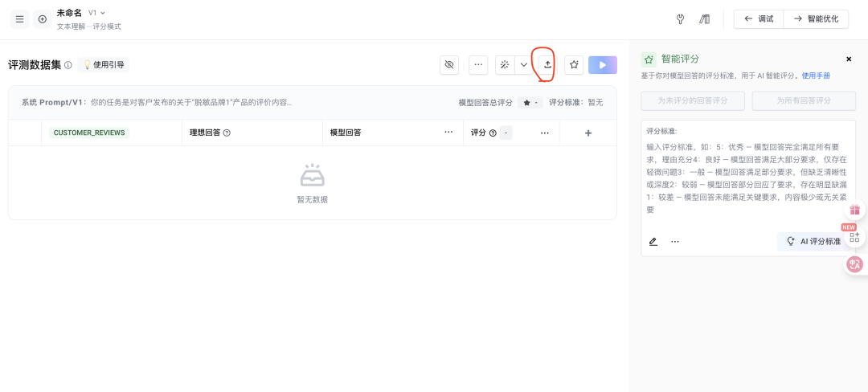Click the 暂无数据 empty inbox icon
The image size is (868, 392).
312,175
